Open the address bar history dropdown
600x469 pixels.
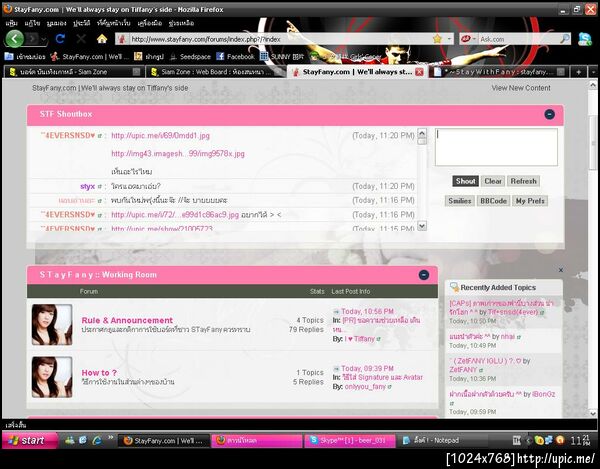pos(449,39)
